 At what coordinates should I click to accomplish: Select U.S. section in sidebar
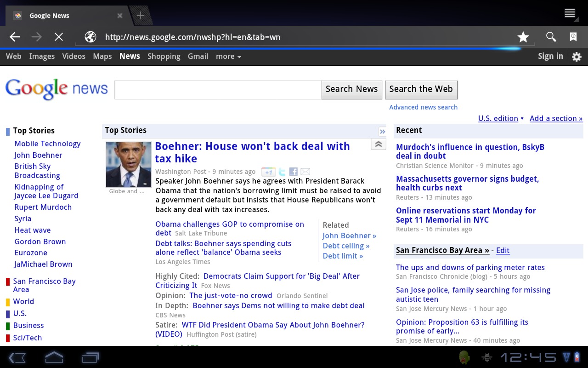point(20,314)
